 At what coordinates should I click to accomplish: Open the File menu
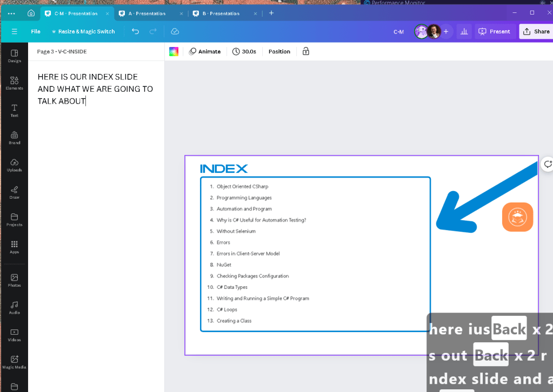(x=36, y=31)
